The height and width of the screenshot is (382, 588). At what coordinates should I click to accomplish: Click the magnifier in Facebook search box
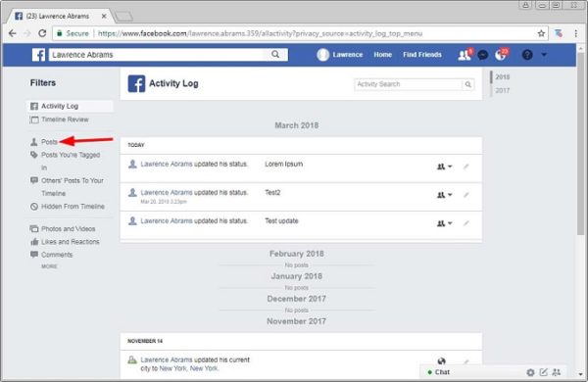(275, 54)
